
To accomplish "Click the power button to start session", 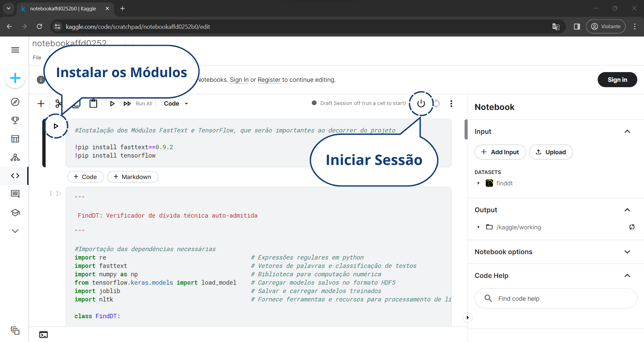I will tap(421, 104).
